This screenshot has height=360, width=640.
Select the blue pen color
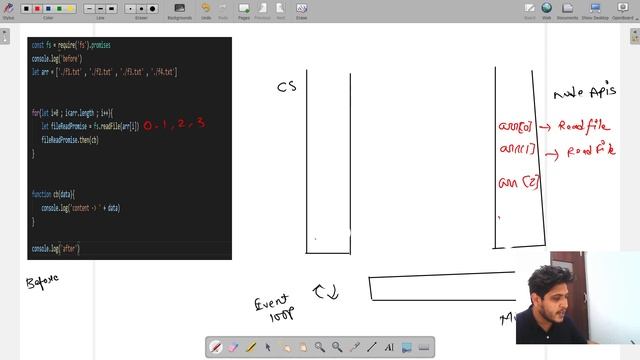pos(48,9)
